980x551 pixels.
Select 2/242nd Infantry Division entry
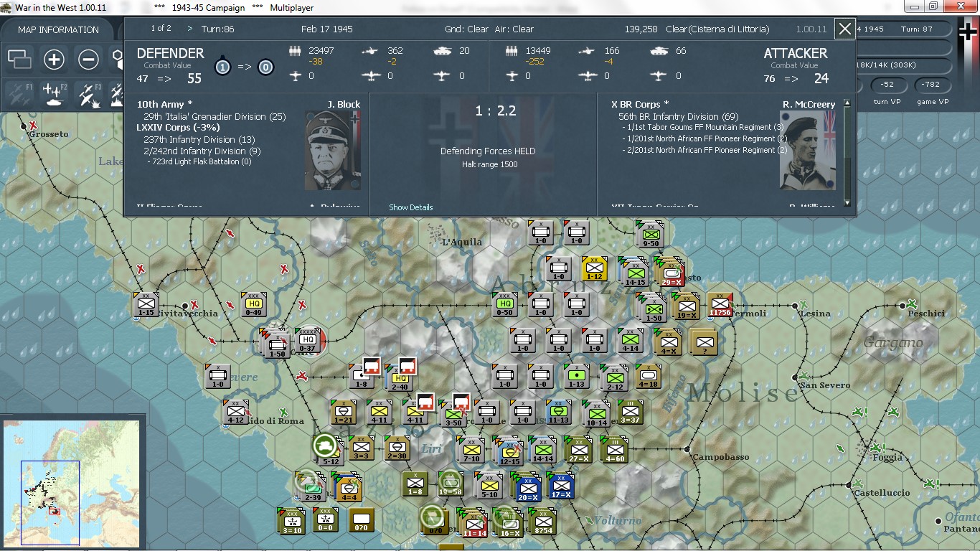(x=202, y=151)
